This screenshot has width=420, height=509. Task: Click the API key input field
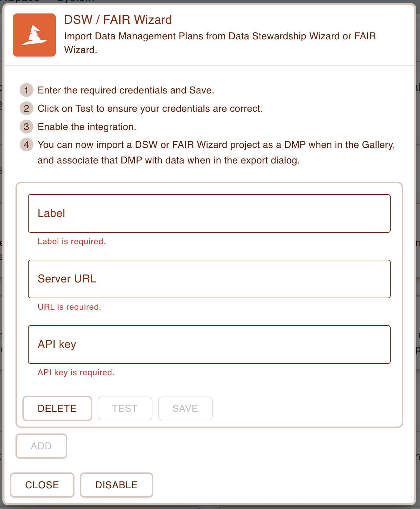pos(209,344)
